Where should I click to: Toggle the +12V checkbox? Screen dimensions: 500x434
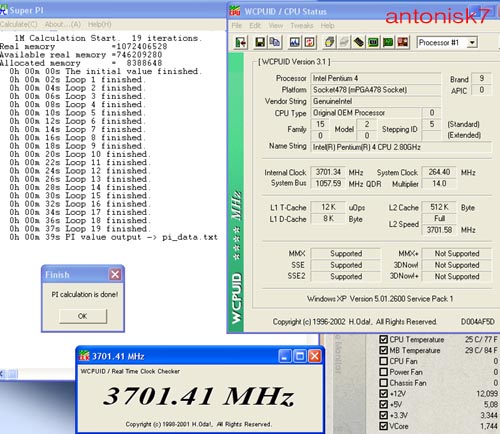pyautogui.click(x=384, y=393)
